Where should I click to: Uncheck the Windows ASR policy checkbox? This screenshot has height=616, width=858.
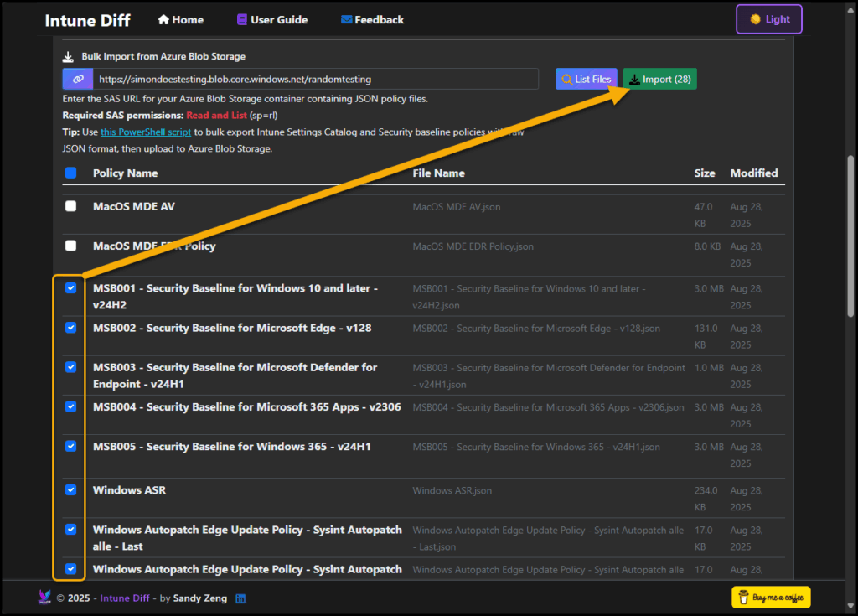click(x=70, y=489)
